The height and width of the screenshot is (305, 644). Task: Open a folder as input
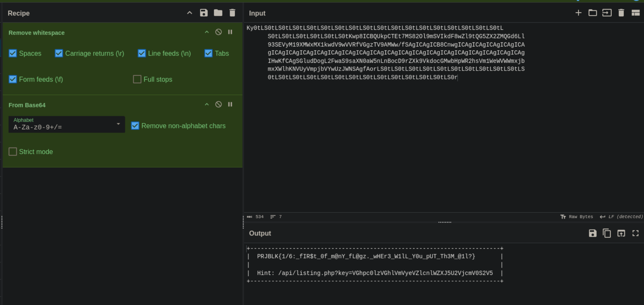click(592, 13)
